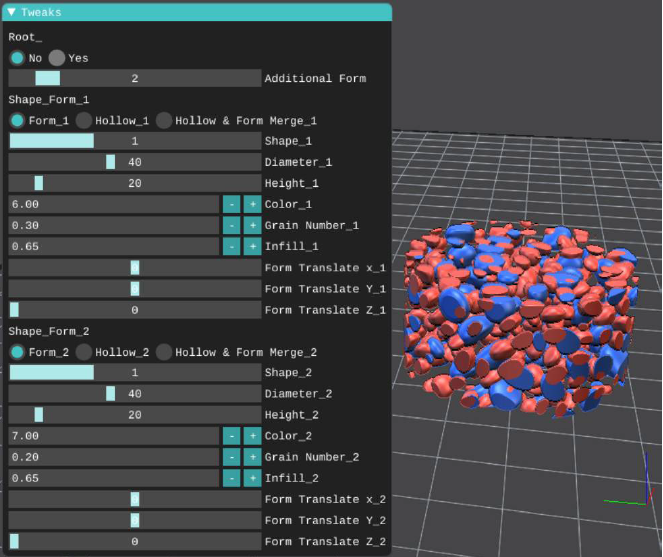Viewport: 663px width, 557px height.
Task: Choose the Hollow_2 radio option
Action: pyautogui.click(x=84, y=352)
